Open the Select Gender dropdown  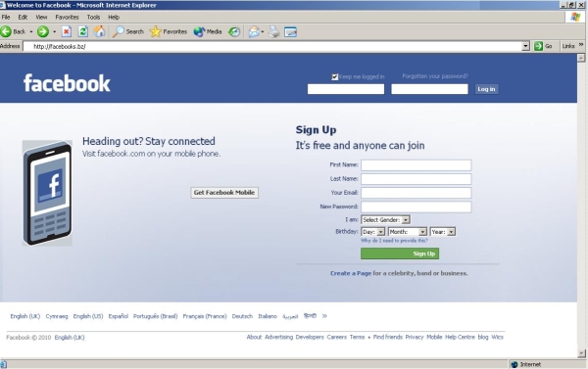[385, 220]
